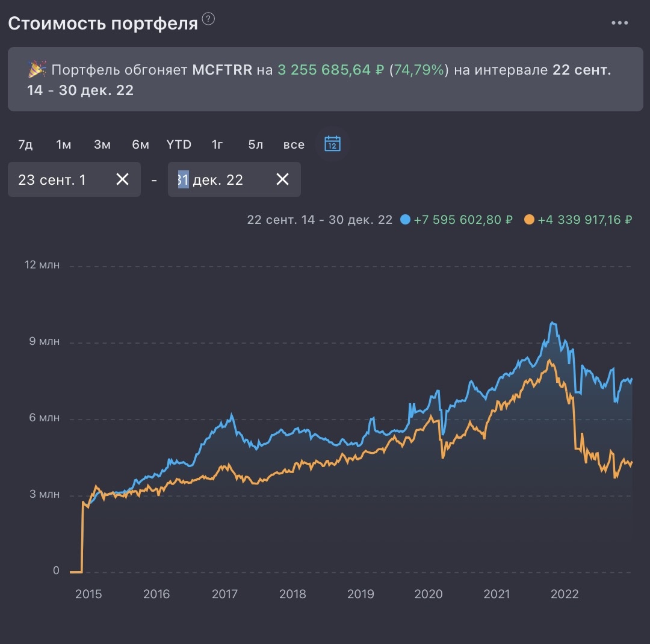Viewport: 650px width, 644px height.
Task: Select the 1г period
Action: tap(217, 144)
